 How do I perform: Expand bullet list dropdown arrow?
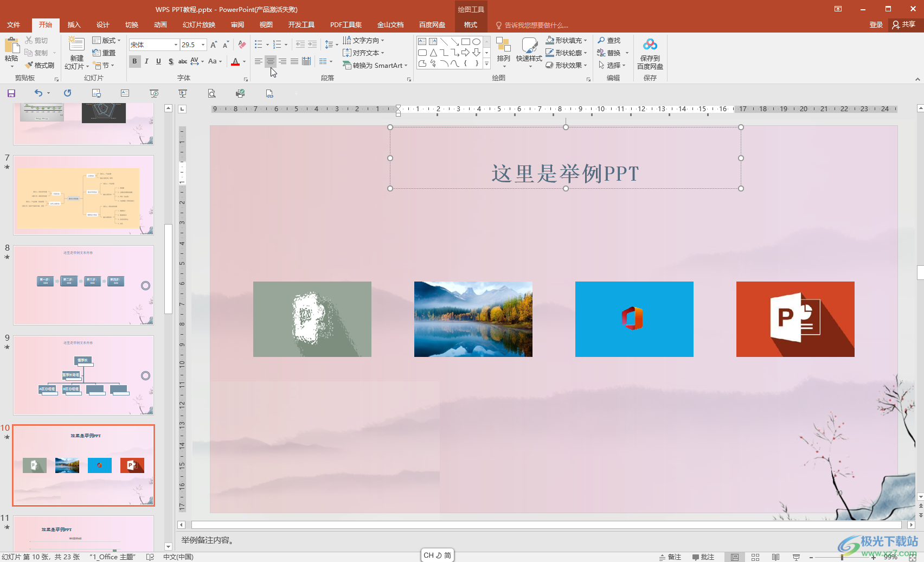pyautogui.click(x=267, y=45)
